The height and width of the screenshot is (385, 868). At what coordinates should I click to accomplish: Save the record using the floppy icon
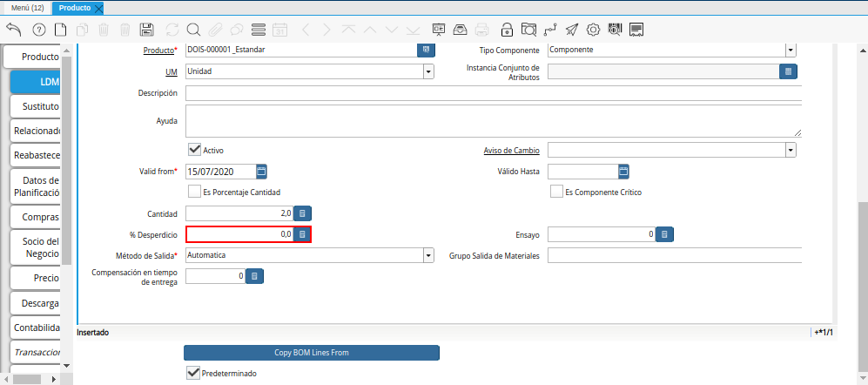pos(146,29)
